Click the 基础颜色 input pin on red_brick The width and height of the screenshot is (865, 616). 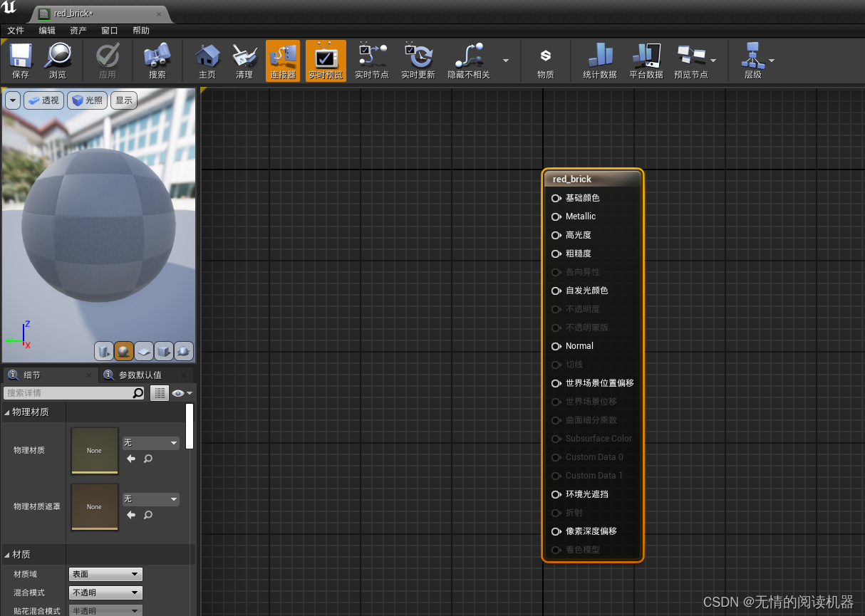[x=556, y=198]
